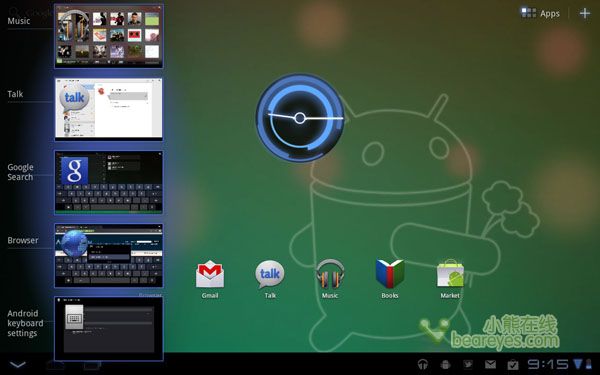This screenshot has width=600, height=375.
Task: Switch to Browser recent app thumbnail
Action: coord(109,256)
